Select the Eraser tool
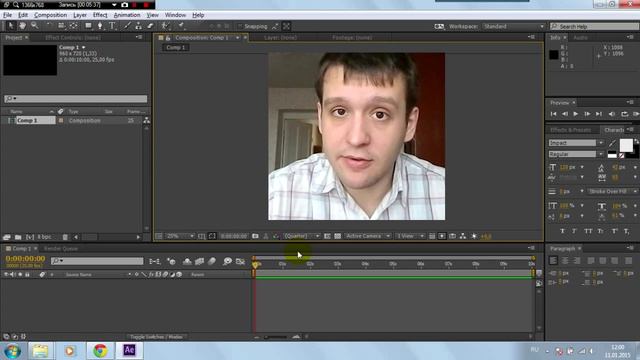Screen dimensions: 640x360 point(150,26)
